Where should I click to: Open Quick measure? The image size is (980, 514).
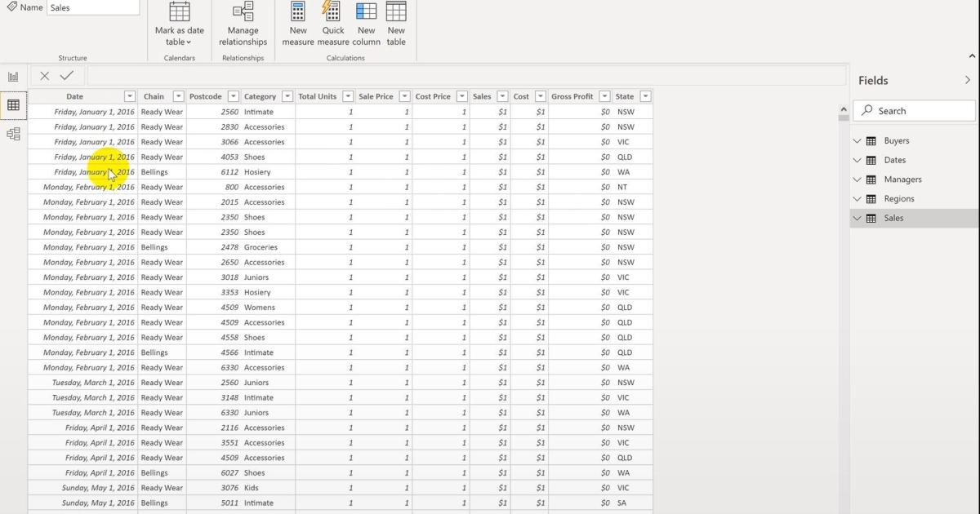pos(332,24)
